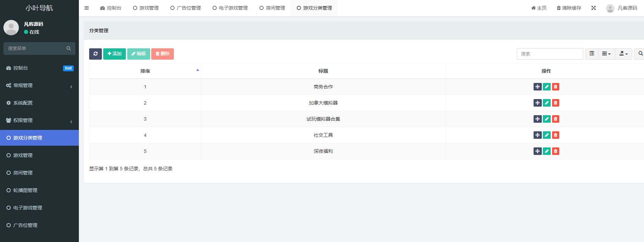Open the export data dropdown

(623, 54)
